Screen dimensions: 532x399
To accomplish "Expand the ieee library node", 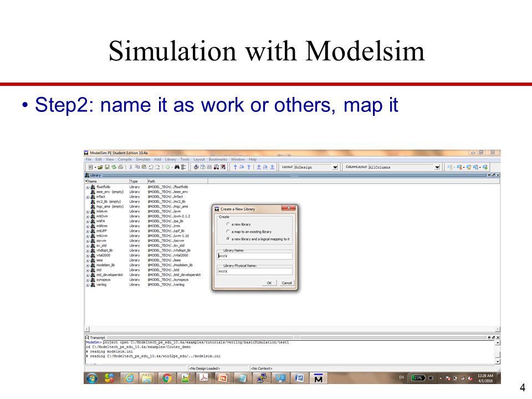I will point(88,260).
